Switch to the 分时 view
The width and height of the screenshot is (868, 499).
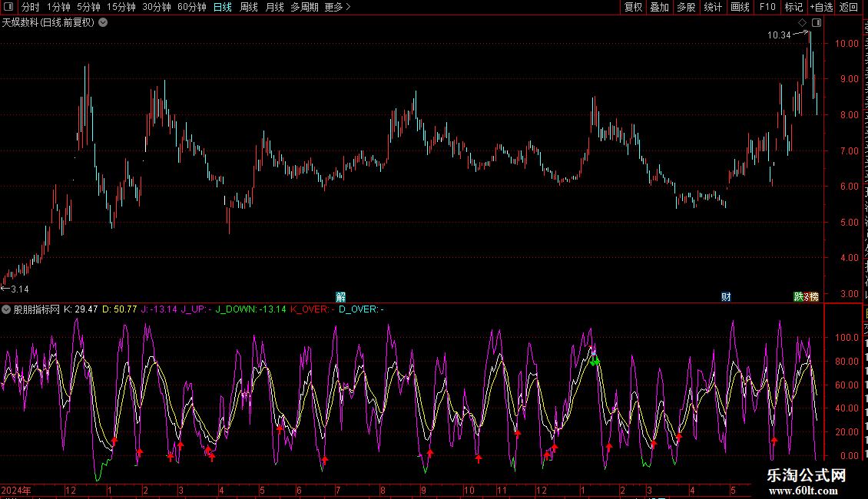(31, 7)
